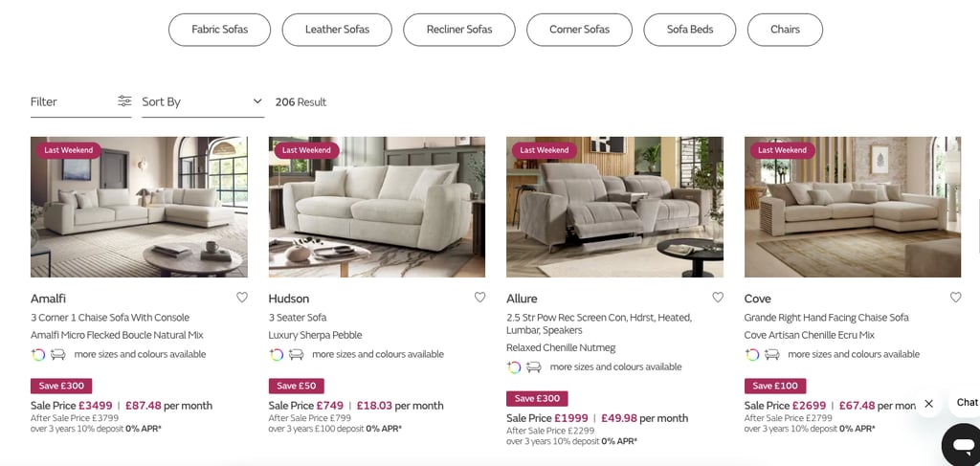Click Amalfi colour wheel swatch icon
980x466 pixels.
pos(38,354)
